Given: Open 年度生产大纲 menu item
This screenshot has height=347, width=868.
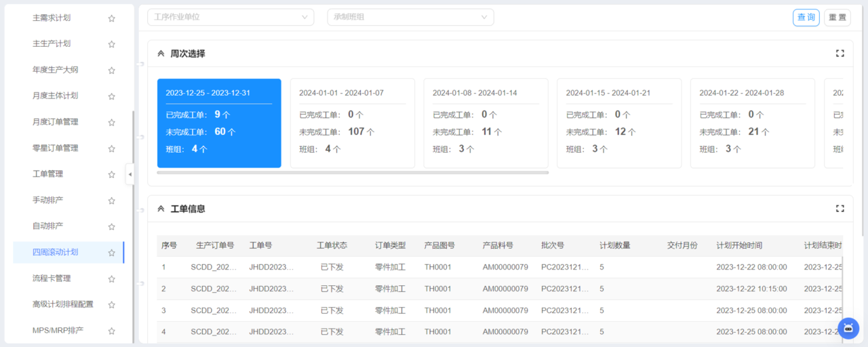Looking at the screenshot, I should pos(55,70).
